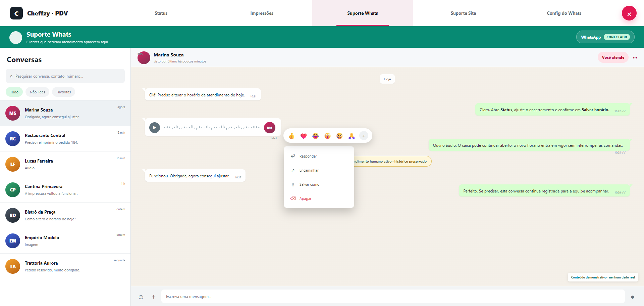Click the WhatsApp CONECTADO status badge

tap(605, 37)
